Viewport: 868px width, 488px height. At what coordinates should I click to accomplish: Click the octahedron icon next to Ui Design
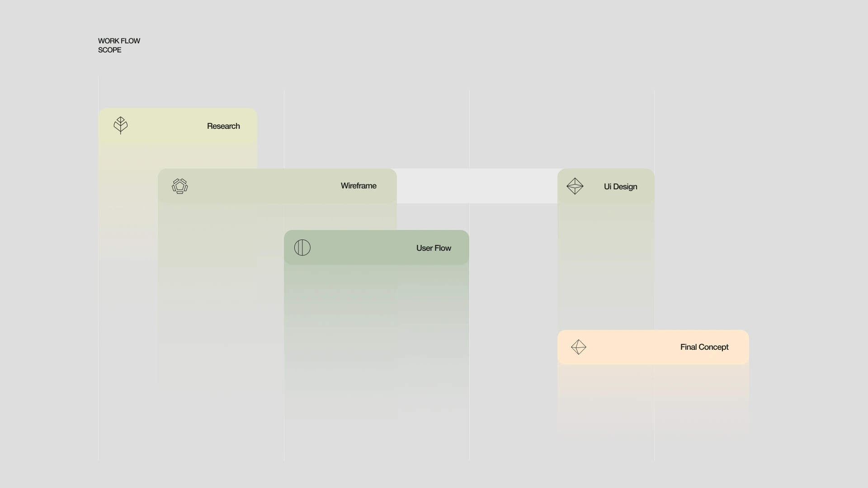(575, 186)
